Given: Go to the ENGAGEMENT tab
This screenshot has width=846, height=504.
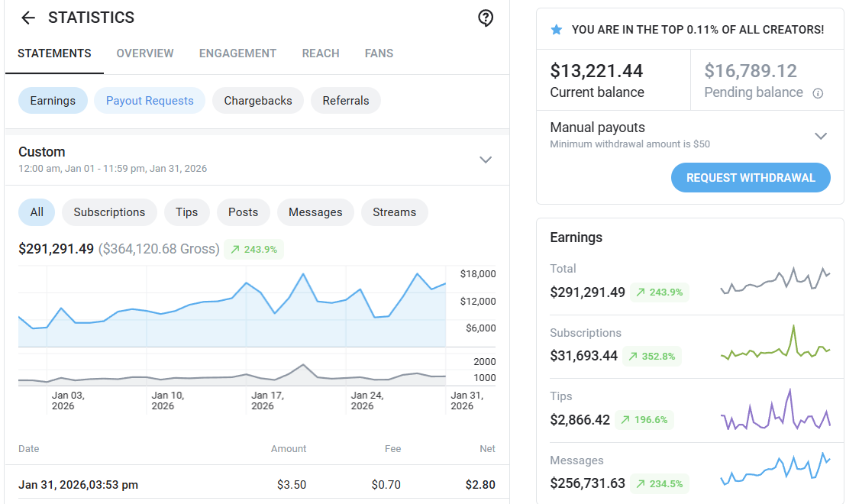Looking at the screenshot, I should pos(238,53).
